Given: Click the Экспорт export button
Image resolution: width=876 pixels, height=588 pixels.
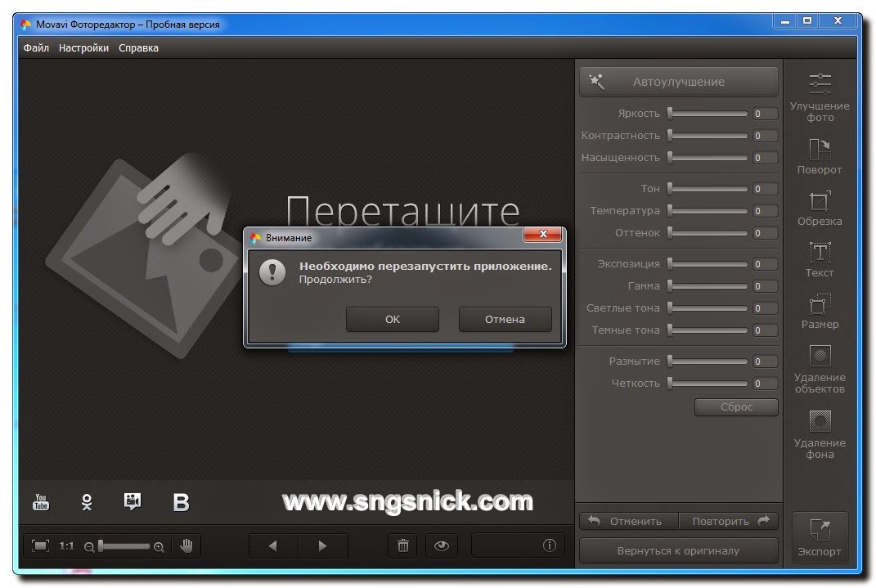Looking at the screenshot, I should [x=819, y=537].
